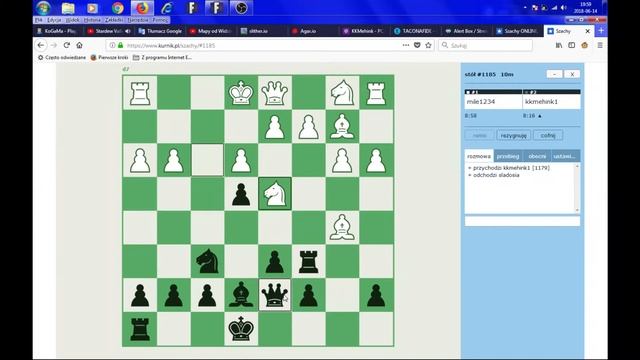The image size is (640, 360).
Task: Click the chat panel scrollbar
Action: (x=577, y=188)
